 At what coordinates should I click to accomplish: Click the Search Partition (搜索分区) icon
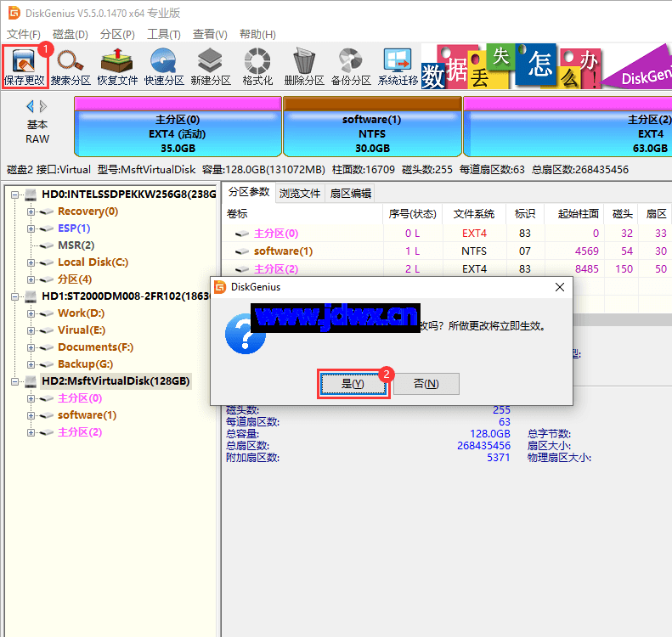[x=71, y=67]
